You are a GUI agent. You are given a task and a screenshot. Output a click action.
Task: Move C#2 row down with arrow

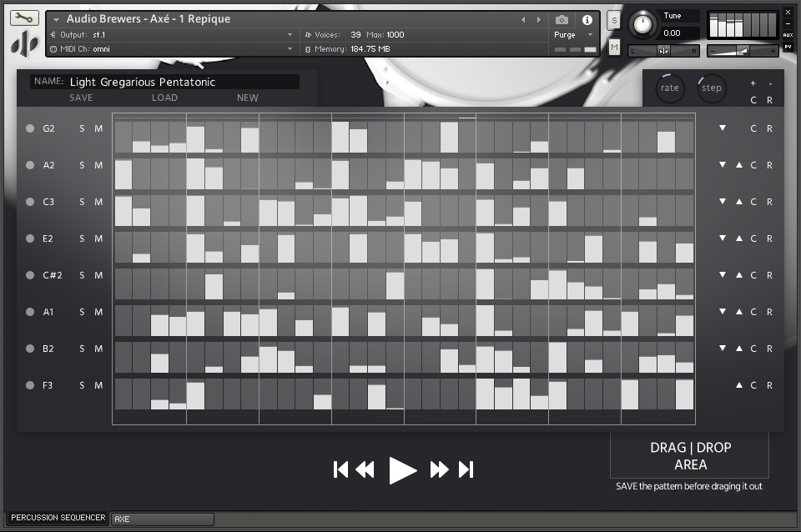[723, 274]
